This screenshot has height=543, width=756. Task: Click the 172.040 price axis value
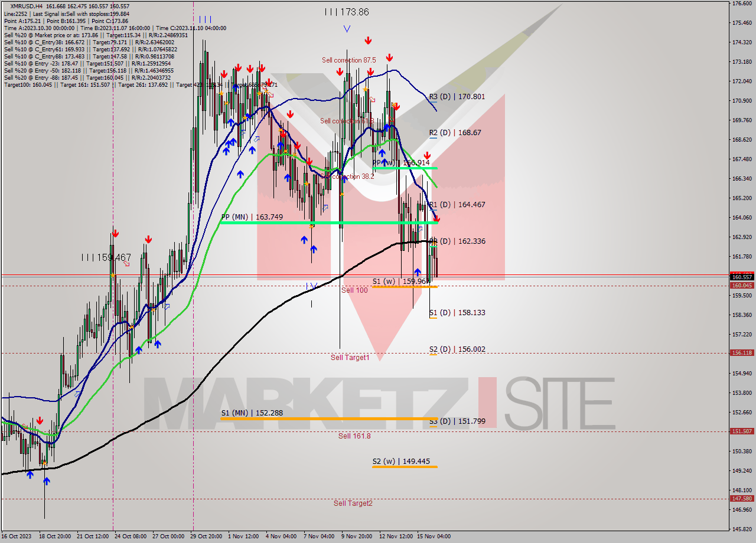(742, 81)
